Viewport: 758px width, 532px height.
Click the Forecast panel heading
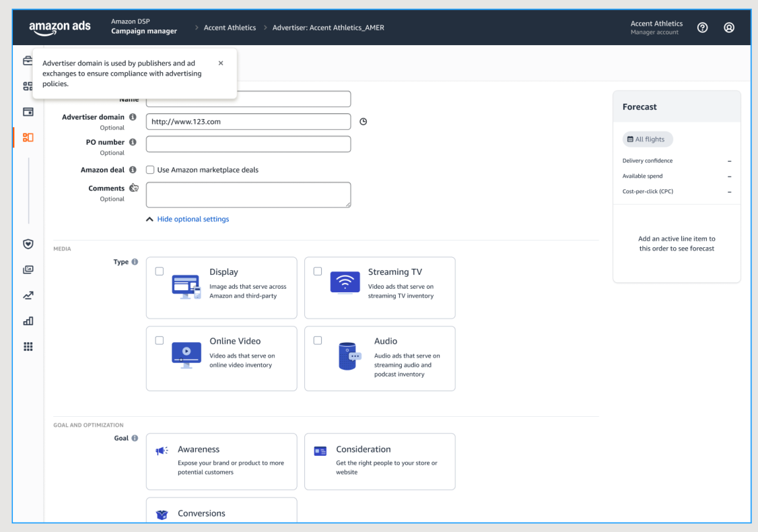click(x=640, y=107)
